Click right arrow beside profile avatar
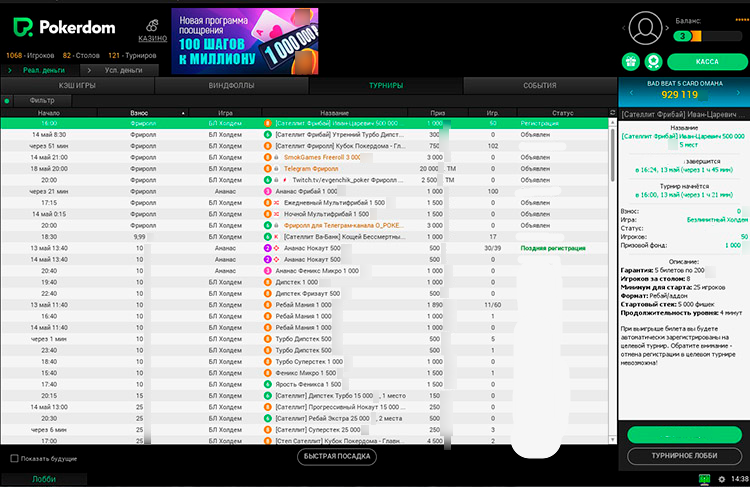This screenshot has height=487, width=750. click(667, 28)
